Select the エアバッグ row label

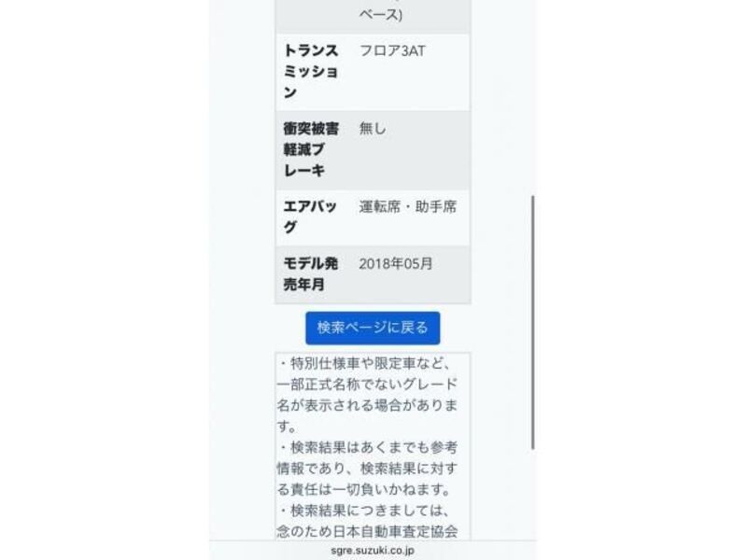coord(310,217)
